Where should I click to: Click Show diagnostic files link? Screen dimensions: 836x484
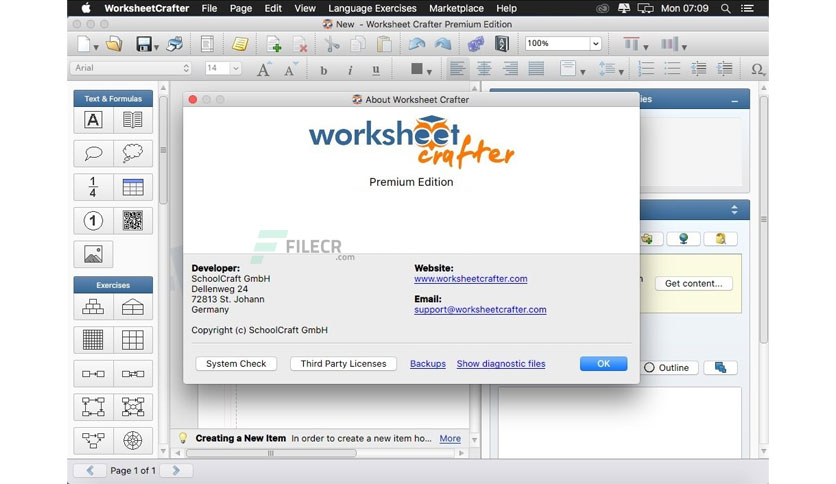501,364
